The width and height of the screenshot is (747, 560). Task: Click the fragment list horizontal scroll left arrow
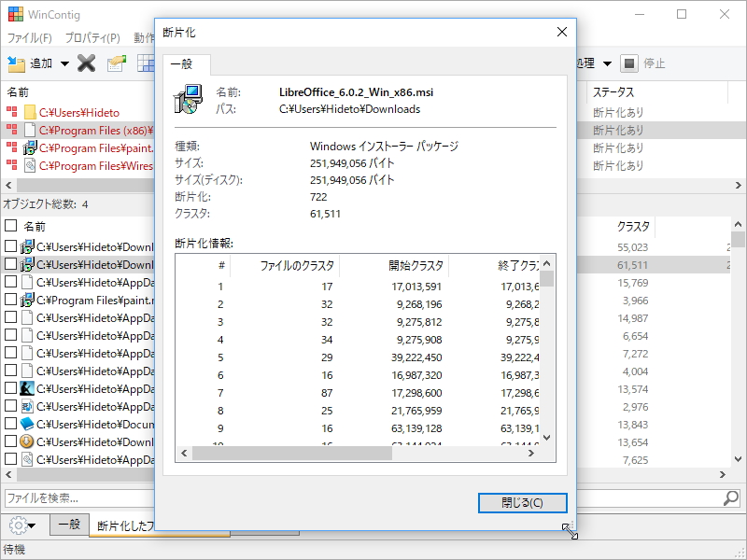tap(184, 454)
